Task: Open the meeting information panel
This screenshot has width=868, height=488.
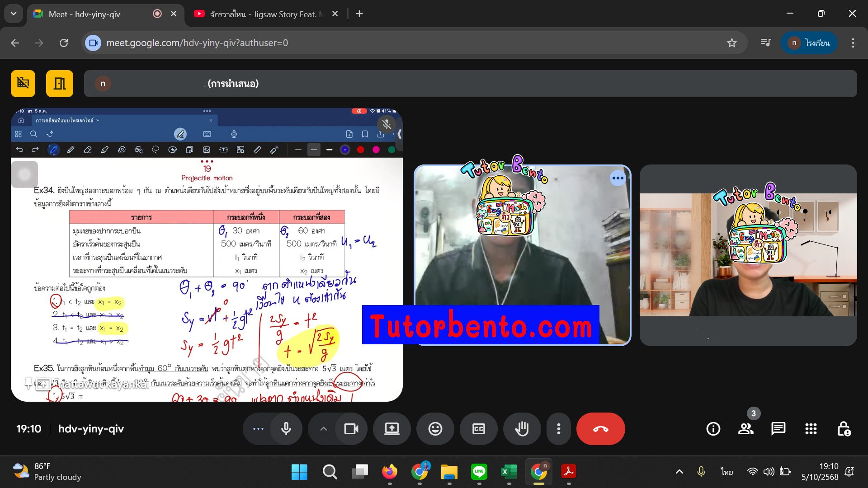Action: 713,429
